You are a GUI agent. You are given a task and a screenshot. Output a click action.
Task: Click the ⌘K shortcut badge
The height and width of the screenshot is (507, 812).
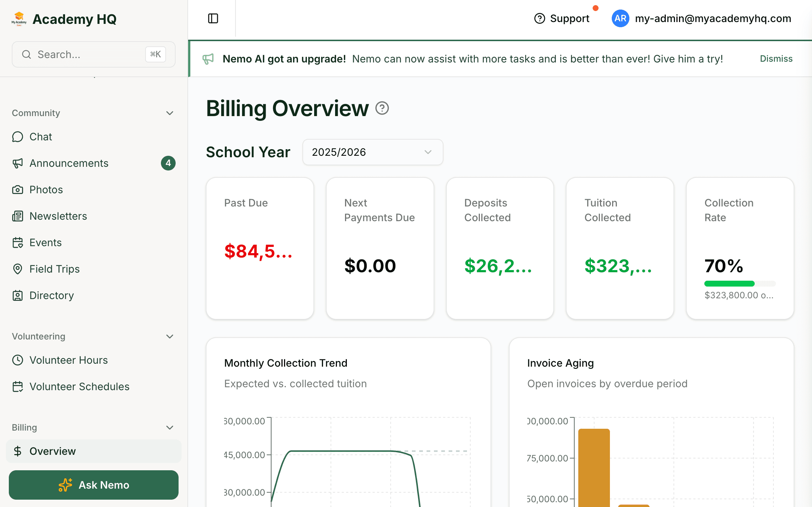pos(155,54)
